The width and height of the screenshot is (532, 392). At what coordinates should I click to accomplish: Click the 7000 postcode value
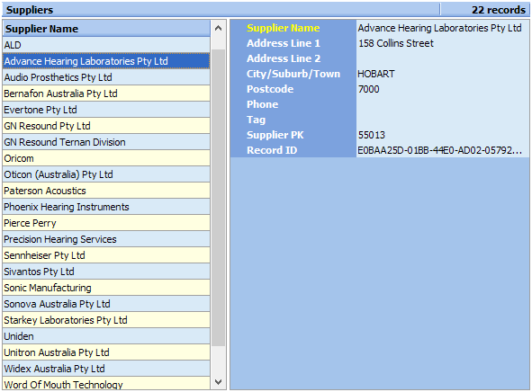click(x=442, y=89)
